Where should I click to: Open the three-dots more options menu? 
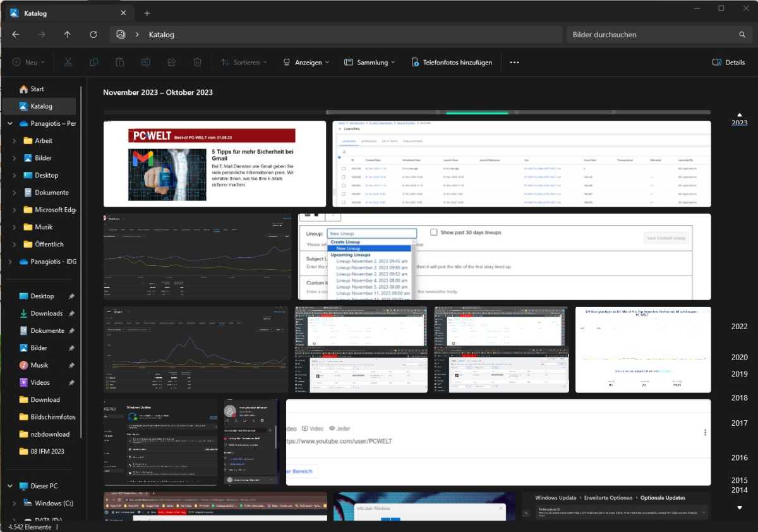(x=514, y=63)
